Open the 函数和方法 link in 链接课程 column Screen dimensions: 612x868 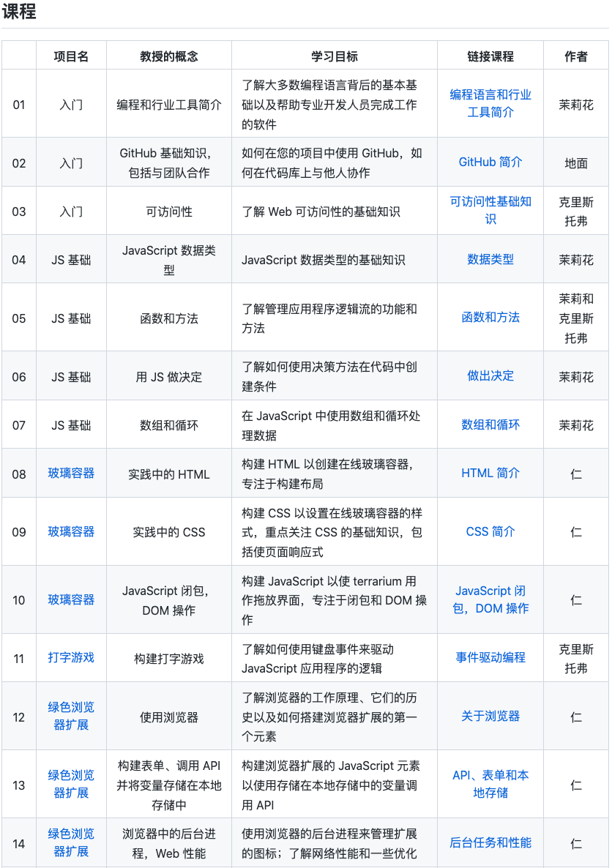490,317
